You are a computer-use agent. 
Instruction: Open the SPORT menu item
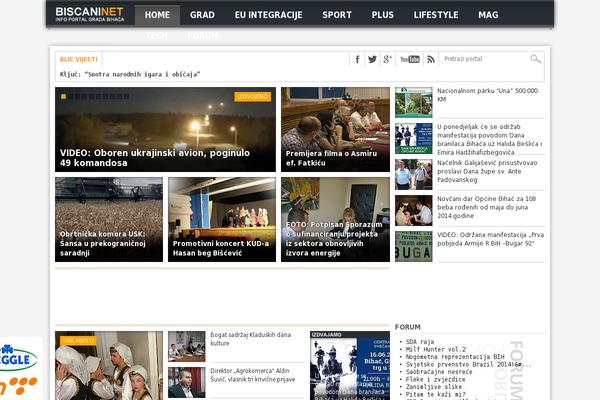pos(337,15)
